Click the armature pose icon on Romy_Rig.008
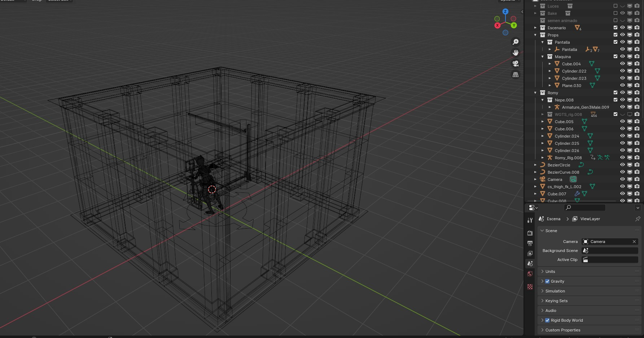Viewport: 644px width, 338px height. coord(600,158)
